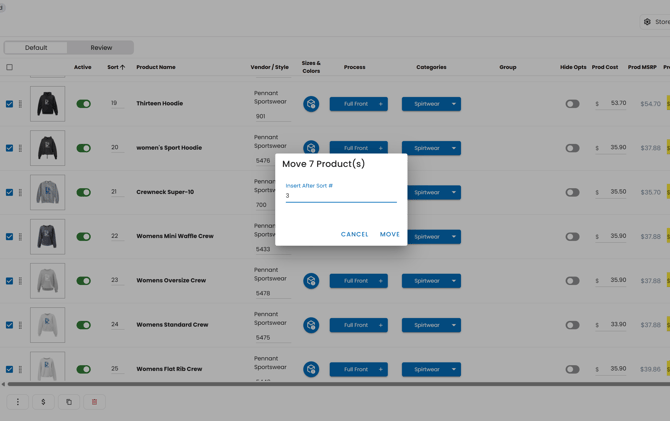Click the Womens Oversize Crew product name
Viewport: 670px width, 421px height.
[x=171, y=280]
